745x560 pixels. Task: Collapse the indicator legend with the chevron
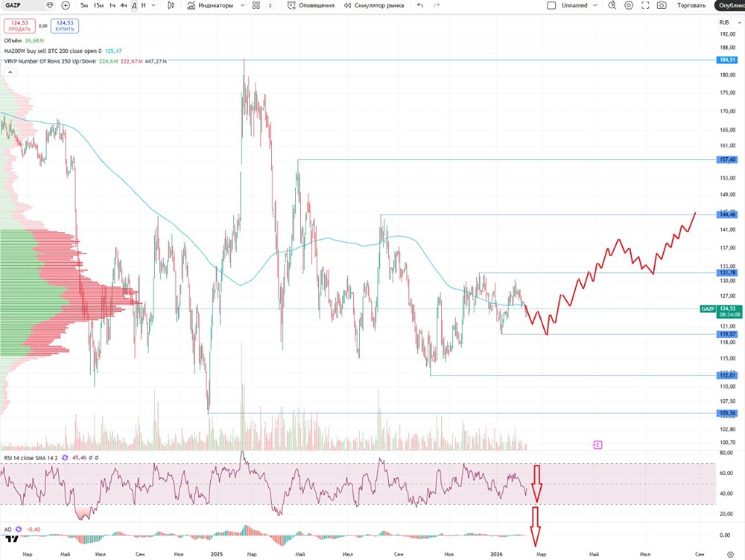pos(10,72)
